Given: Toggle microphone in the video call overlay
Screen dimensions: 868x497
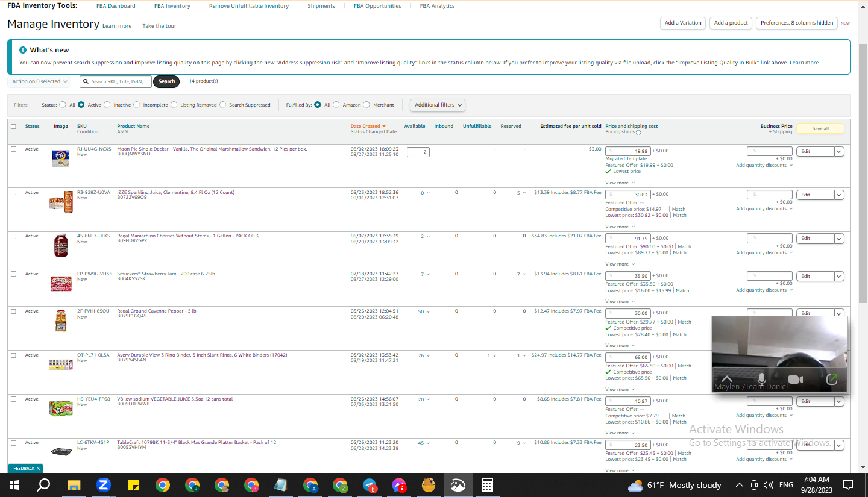Looking at the screenshot, I should click(x=762, y=380).
